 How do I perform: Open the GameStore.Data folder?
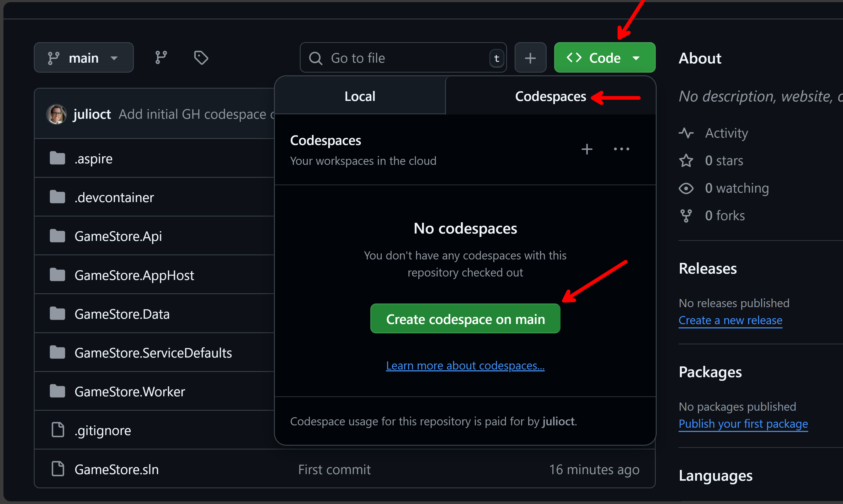click(x=122, y=314)
